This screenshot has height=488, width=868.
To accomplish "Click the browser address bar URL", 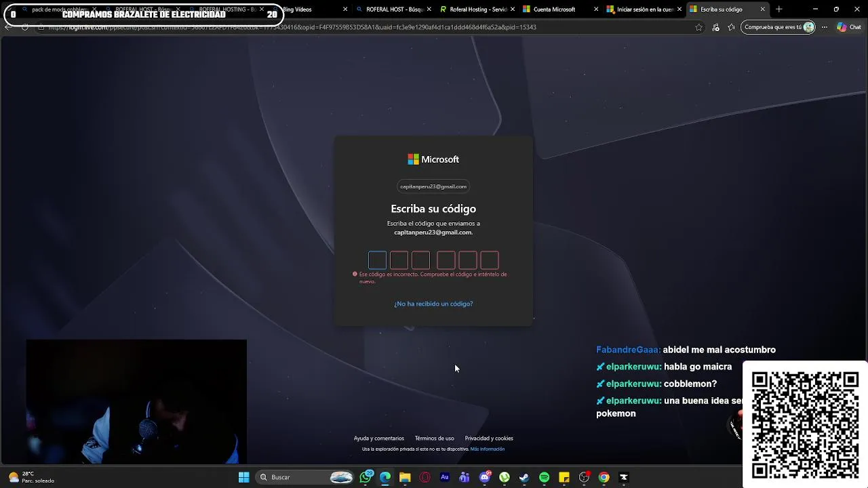I will click(292, 27).
